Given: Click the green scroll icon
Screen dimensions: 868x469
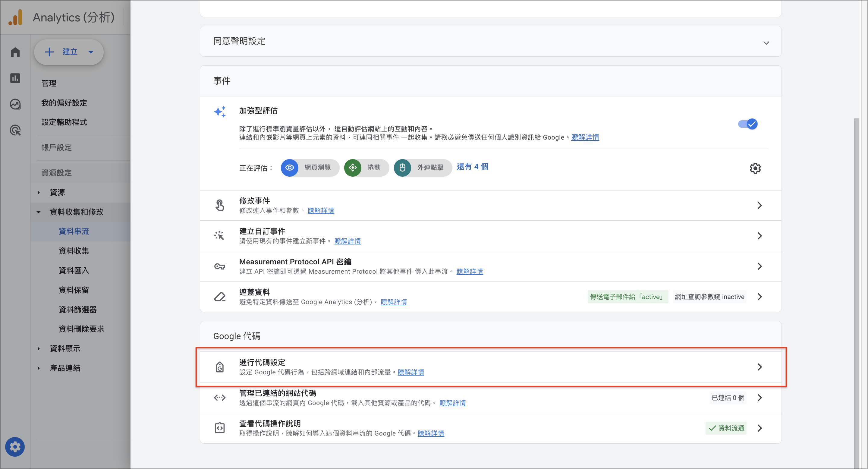Looking at the screenshot, I should click(352, 168).
